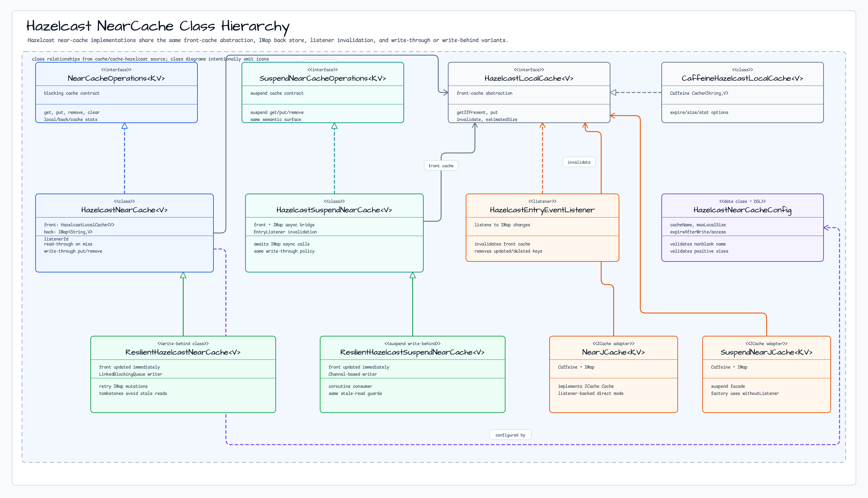Select the '<<suspend write-behind>>' stereotype
Viewport: 868px width, 498px height.
[x=412, y=343]
